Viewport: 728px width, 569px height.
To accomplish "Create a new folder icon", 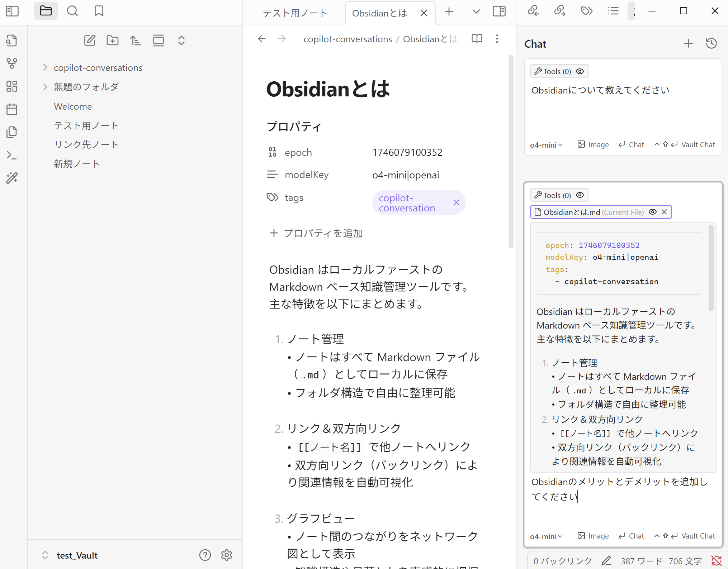I will [x=113, y=40].
